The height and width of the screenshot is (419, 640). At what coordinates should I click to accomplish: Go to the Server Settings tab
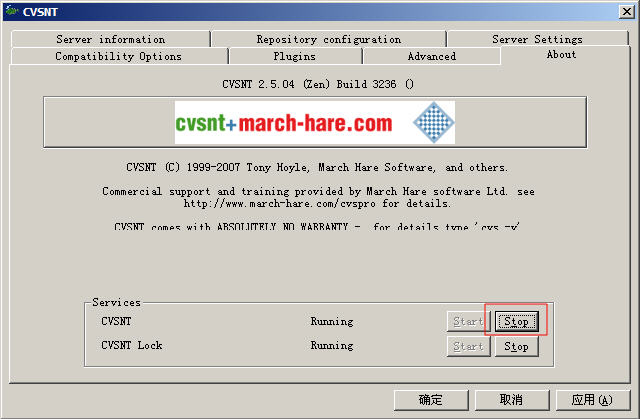(x=537, y=39)
